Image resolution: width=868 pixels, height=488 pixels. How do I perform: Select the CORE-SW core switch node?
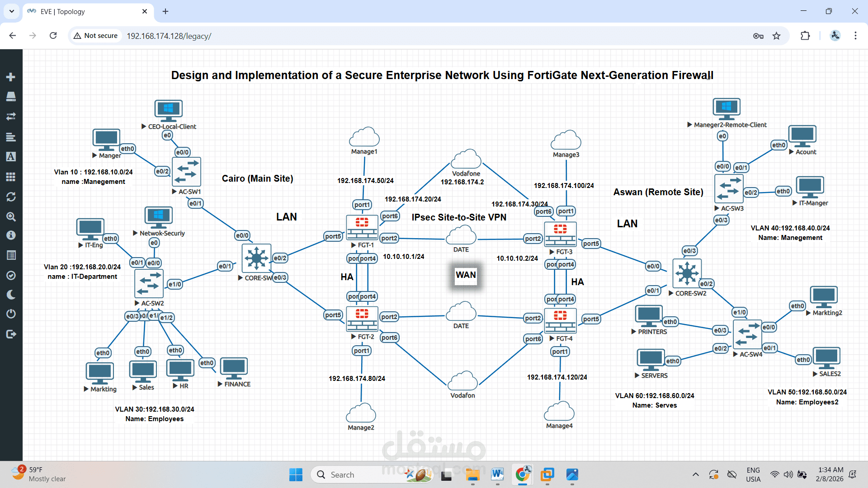[x=256, y=258]
